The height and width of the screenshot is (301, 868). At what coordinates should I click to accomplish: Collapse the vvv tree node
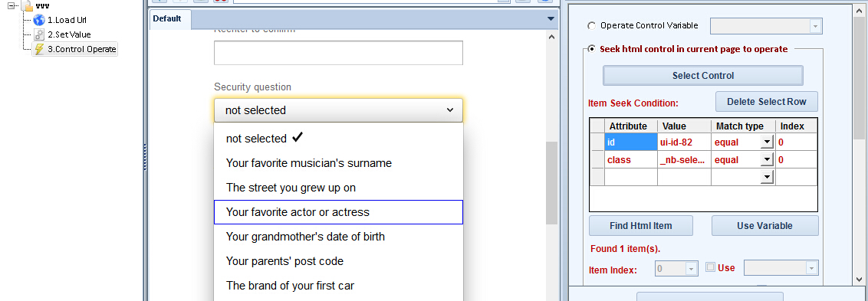click(11, 5)
